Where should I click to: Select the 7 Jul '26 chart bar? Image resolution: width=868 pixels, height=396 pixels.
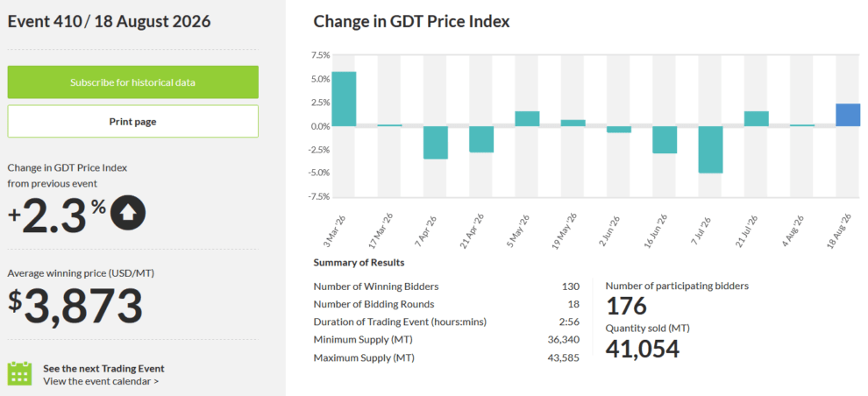tap(711, 150)
